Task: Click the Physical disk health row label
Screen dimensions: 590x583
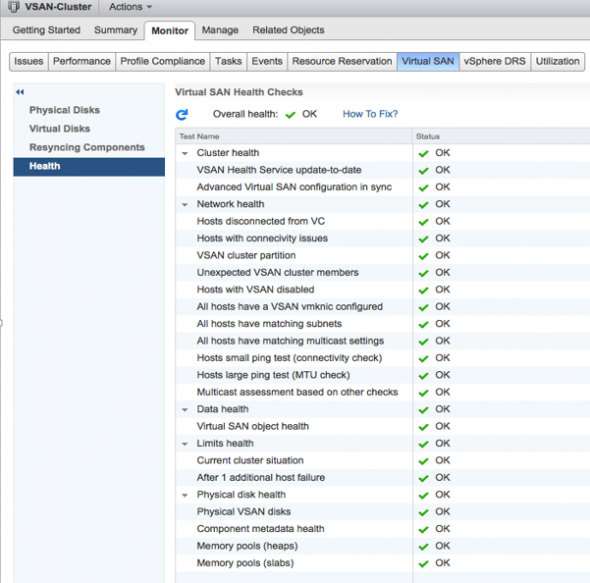Action: [241, 495]
